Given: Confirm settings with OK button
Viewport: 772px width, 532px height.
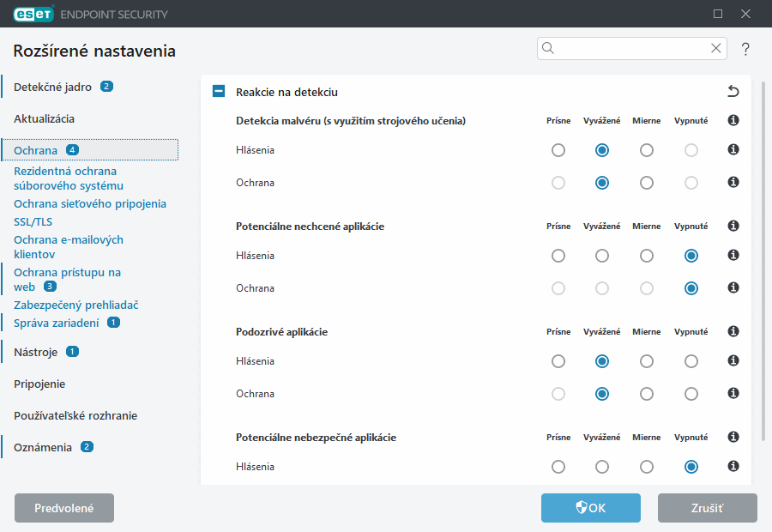Looking at the screenshot, I should point(591,508).
